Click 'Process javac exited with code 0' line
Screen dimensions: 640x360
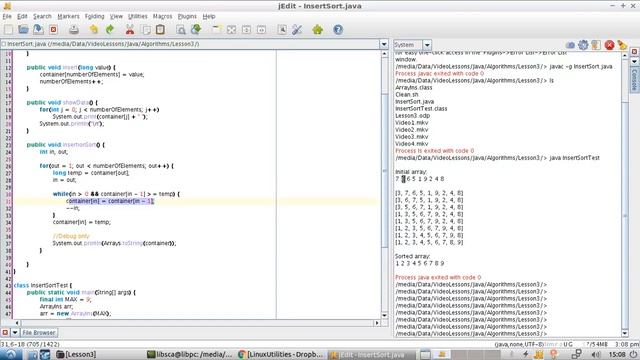click(440, 73)
